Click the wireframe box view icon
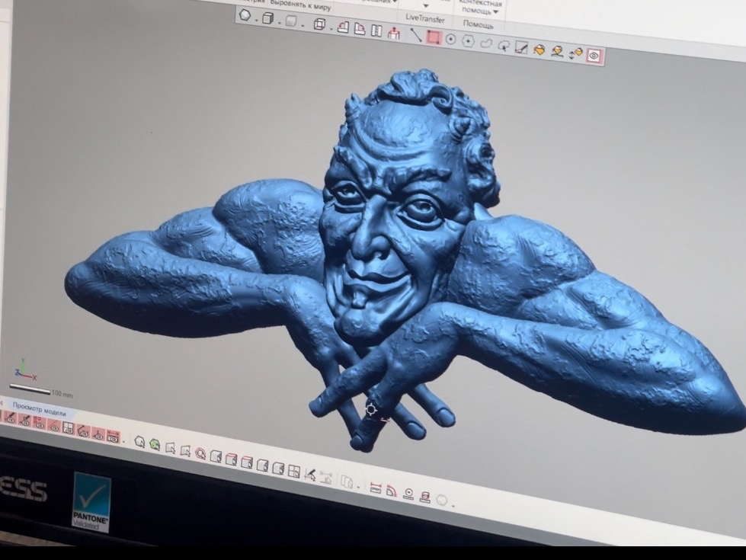746x560 pixels. pos(319,25)
